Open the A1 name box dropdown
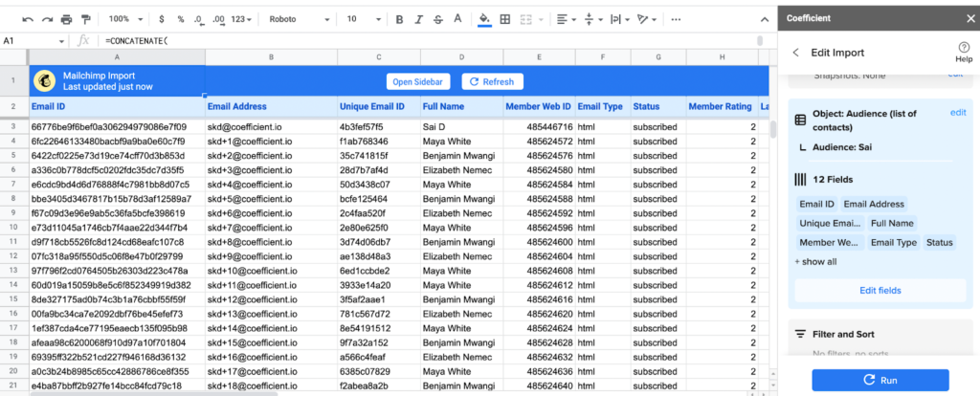 point(61,41)
